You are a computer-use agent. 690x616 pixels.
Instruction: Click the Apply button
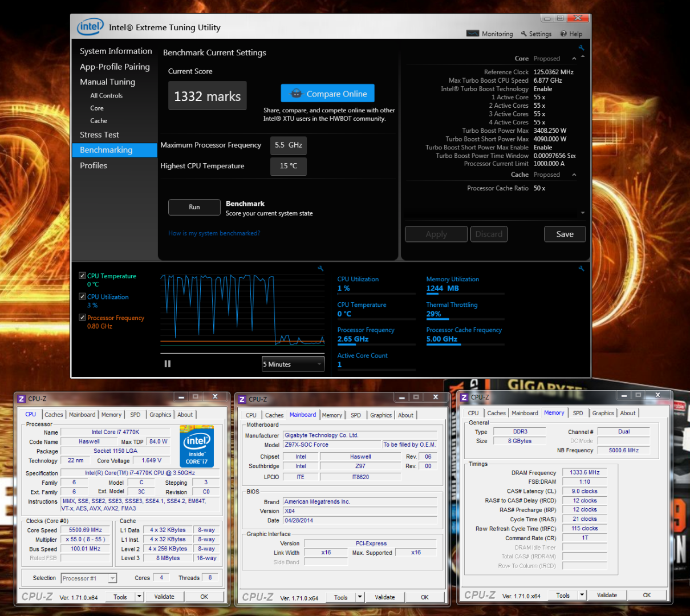436,234
